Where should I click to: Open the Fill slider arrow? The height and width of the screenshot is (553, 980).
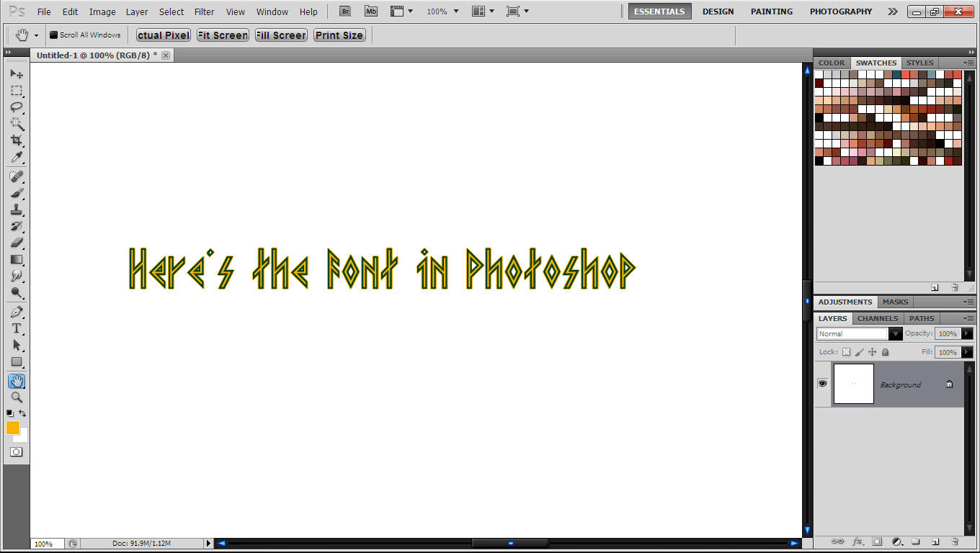(967, 352)
